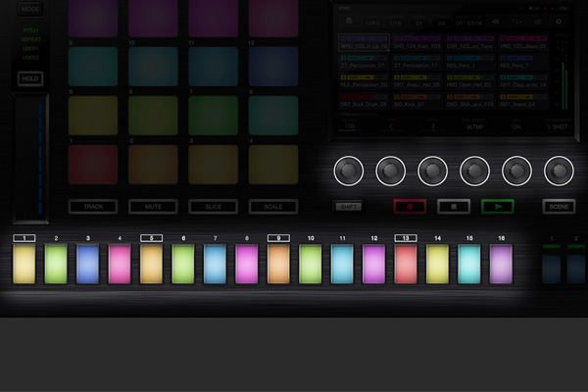The height and width of the screenshot is (392, 588).
Task: Select the FEA_Percussion_20 track cell
Action: click(364, 81)
